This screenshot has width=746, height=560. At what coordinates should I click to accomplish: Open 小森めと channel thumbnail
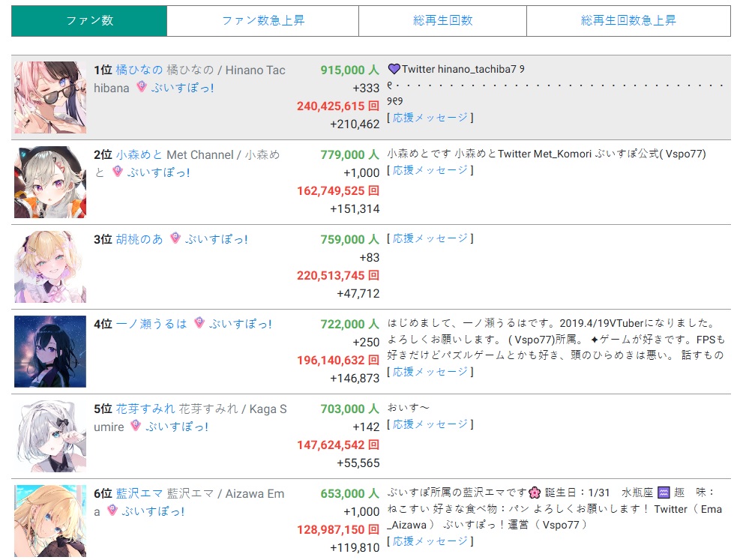(x=50, y=182)
